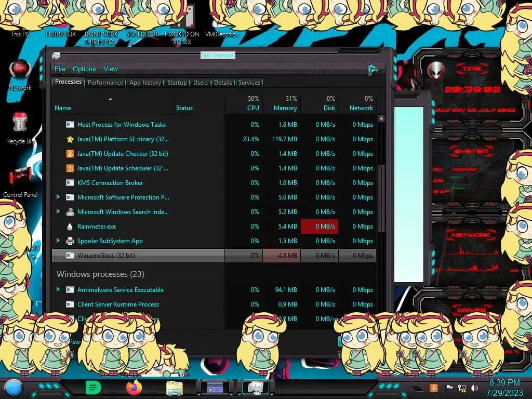
Task: Switch to the Details tab
Action: (x=223, y=83)
